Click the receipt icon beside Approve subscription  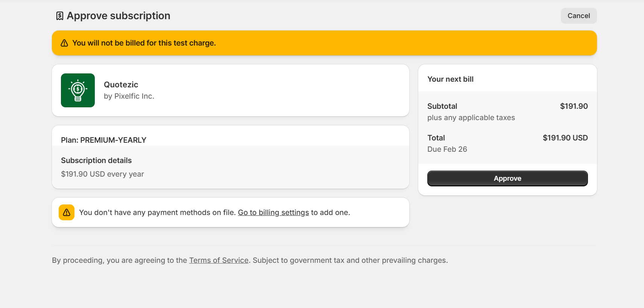point(59,16)
